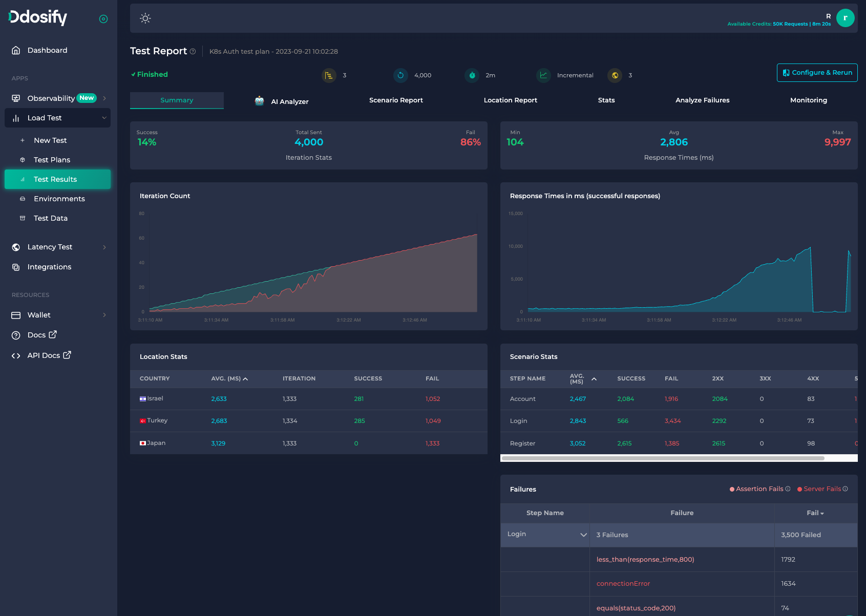Expand the Wallet chevron
The image size is (866, 616).
coord(104,315)
